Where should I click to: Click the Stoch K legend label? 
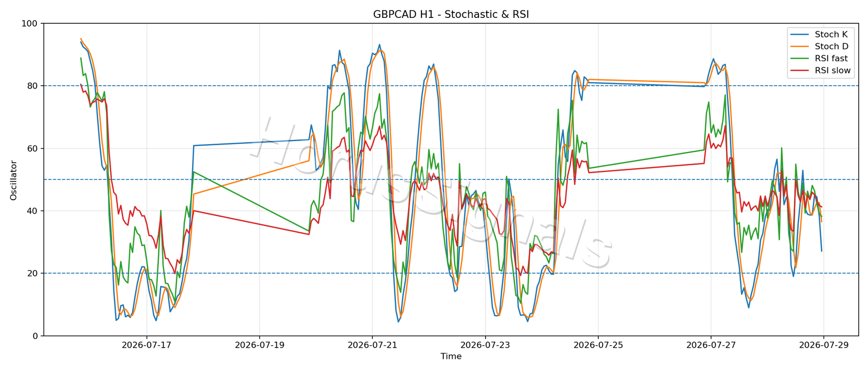[x=831, y=34]
